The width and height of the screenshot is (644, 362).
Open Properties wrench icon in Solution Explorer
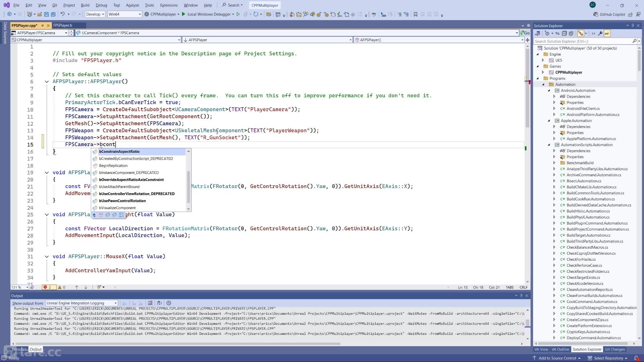tap(600, 34)
